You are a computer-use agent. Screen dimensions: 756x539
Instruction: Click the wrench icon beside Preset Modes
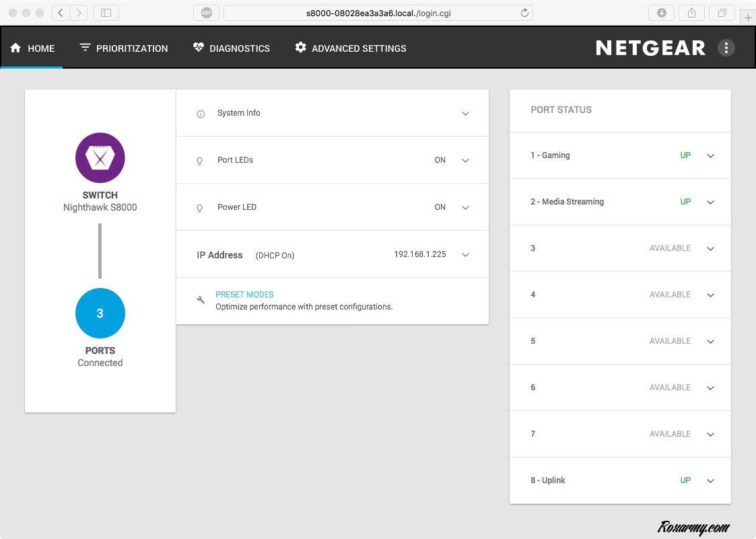click(x=201, y=300)
